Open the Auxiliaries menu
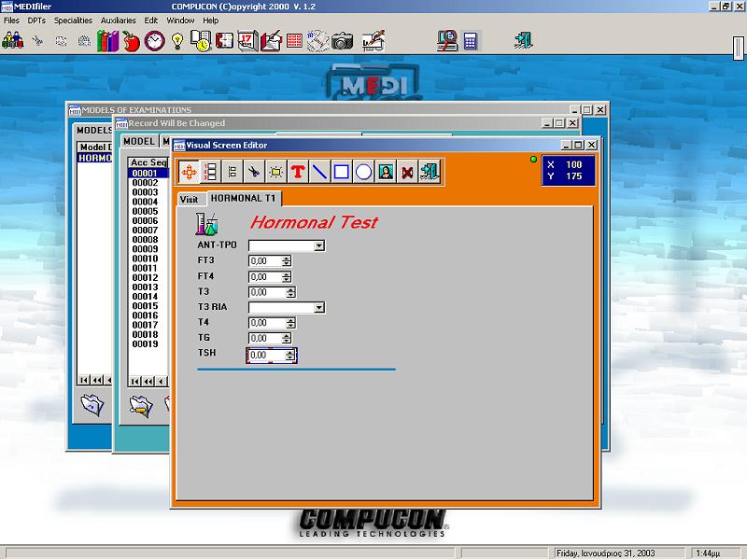This screenshot has height=560, width=747. [x=119, y=21]
